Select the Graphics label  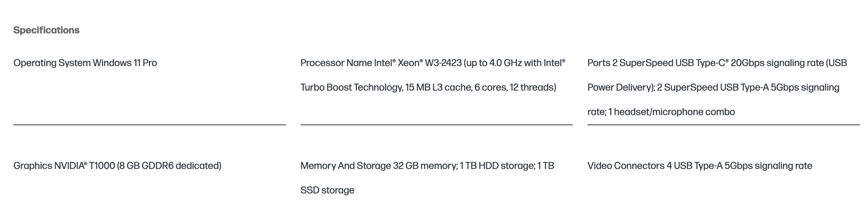[x=33, y=166]
